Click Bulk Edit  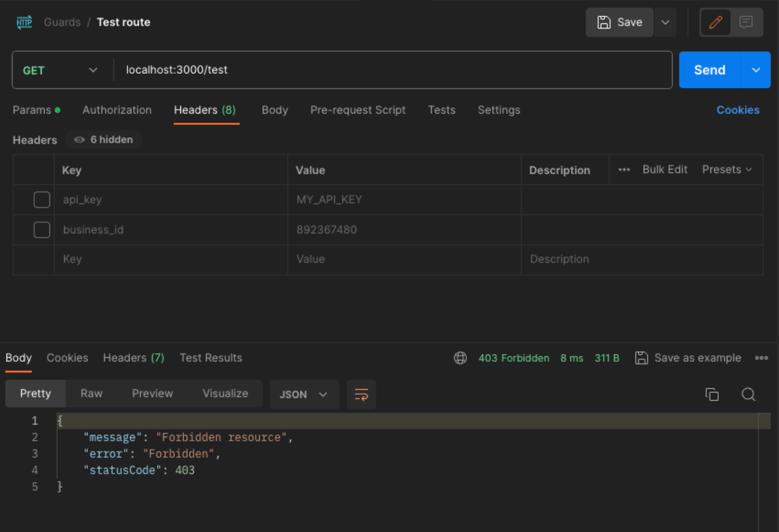pos(665,169)
